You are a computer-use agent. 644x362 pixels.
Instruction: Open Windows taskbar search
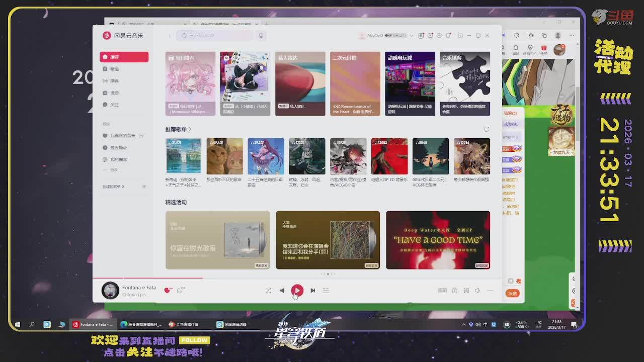32,324
